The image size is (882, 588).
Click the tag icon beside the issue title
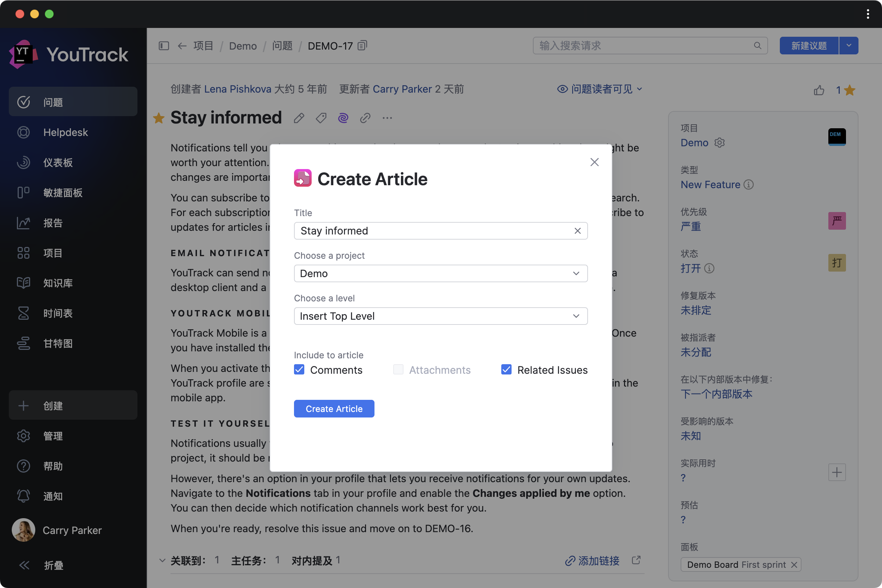321,118
